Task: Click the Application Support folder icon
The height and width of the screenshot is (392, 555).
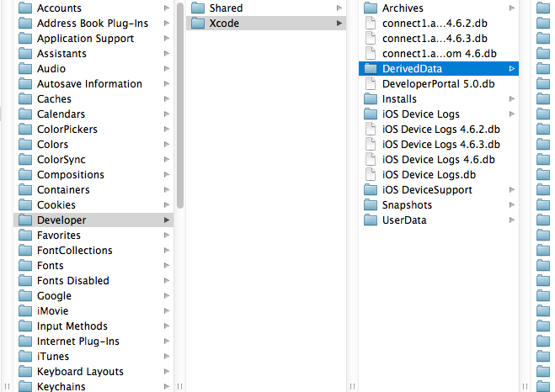Action: click(25, 38)
